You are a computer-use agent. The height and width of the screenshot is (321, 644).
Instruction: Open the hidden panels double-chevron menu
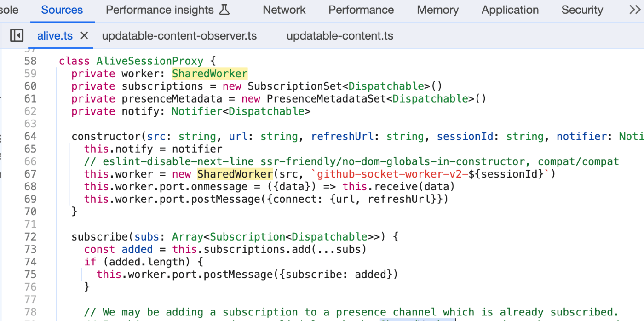click(635, 9)
